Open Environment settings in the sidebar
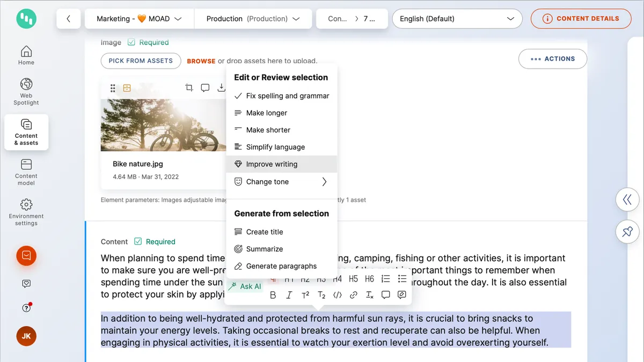Screen dimensions: 644x362 [26, 212]
